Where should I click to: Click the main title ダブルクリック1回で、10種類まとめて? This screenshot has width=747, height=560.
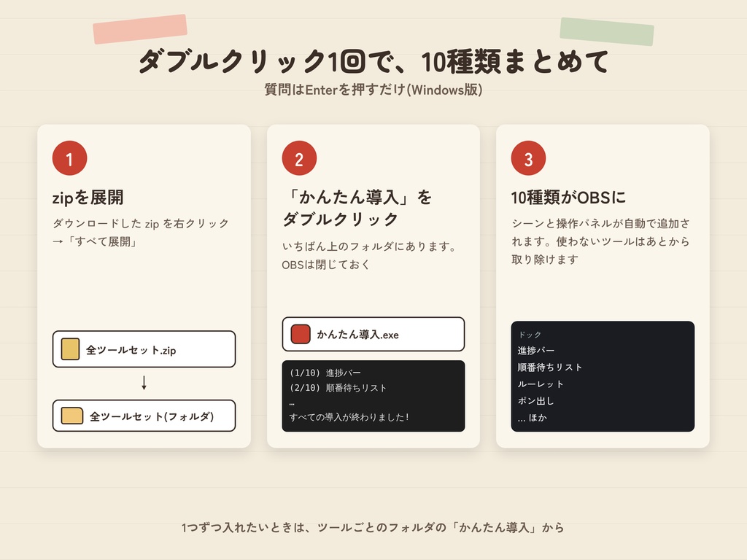point(373,62)
